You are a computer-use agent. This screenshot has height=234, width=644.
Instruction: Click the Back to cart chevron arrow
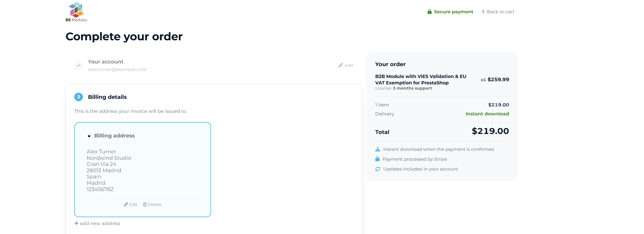pos(483,12)
